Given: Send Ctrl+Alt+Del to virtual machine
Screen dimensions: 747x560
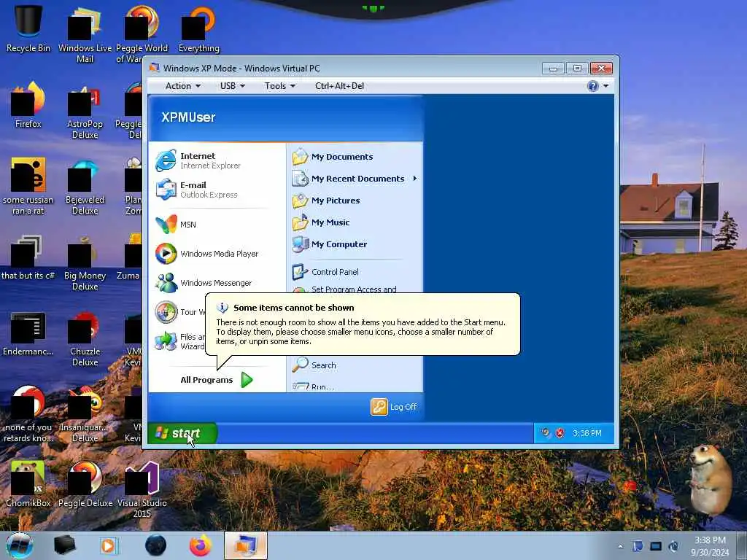Looking at the screenshot, I should 339,86.
